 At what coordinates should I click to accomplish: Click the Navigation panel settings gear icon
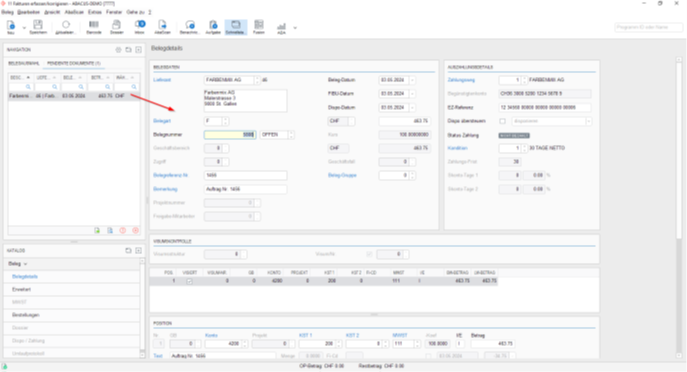coord(118,50)
